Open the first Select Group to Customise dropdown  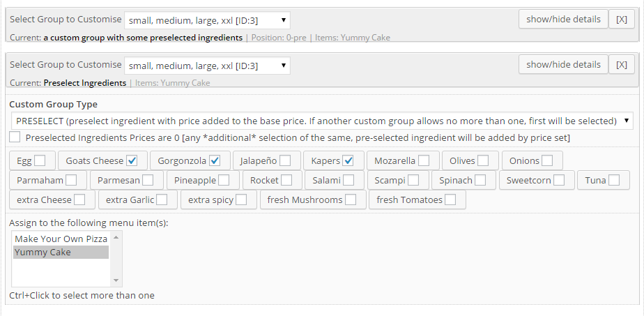click(x=207, y=20)
